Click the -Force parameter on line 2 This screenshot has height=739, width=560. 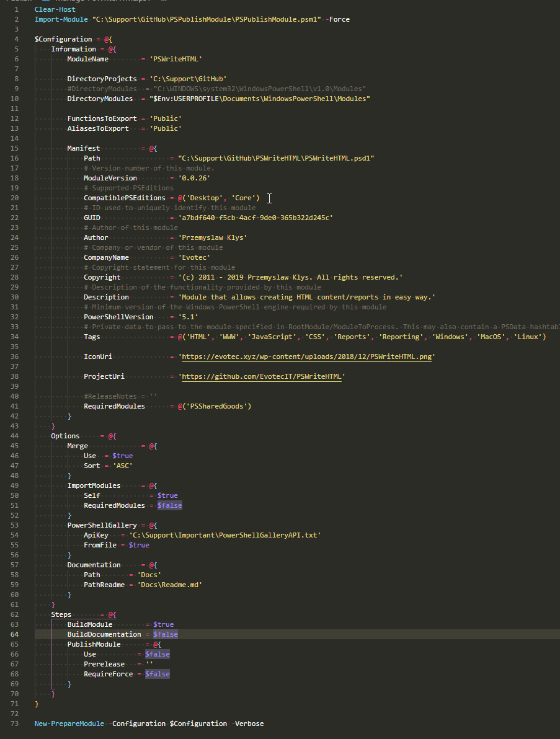[x=337, y=19]
